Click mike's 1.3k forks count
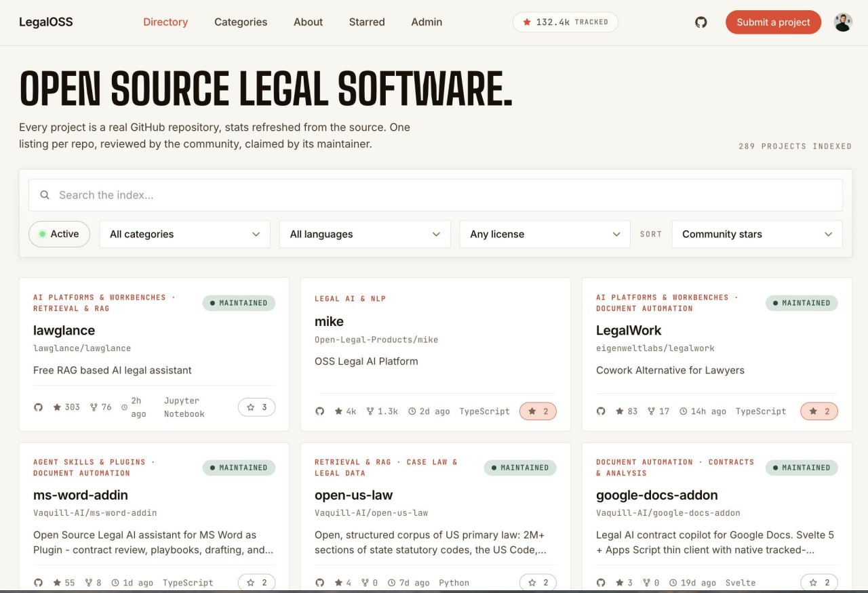The height and width of the screenshot is (593, 868). coord(382,411)
